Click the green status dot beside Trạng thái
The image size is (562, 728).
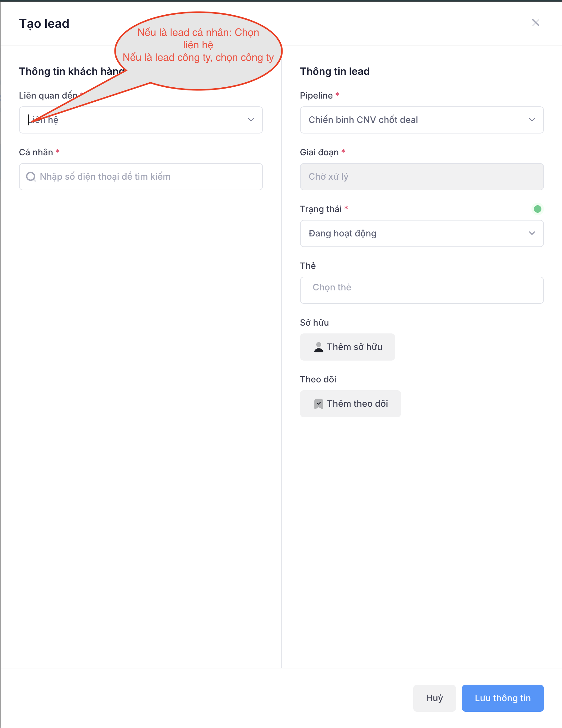click(537, 209)
